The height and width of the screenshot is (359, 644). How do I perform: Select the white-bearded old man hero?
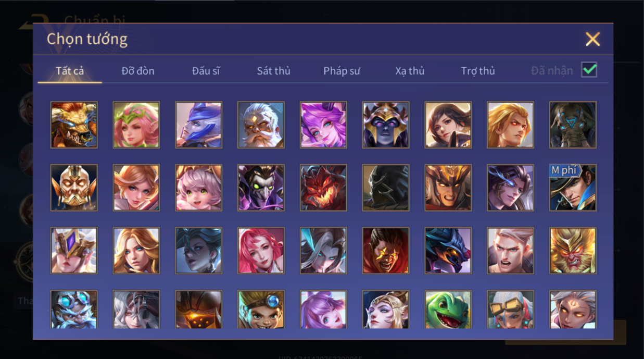coord(261,125)
